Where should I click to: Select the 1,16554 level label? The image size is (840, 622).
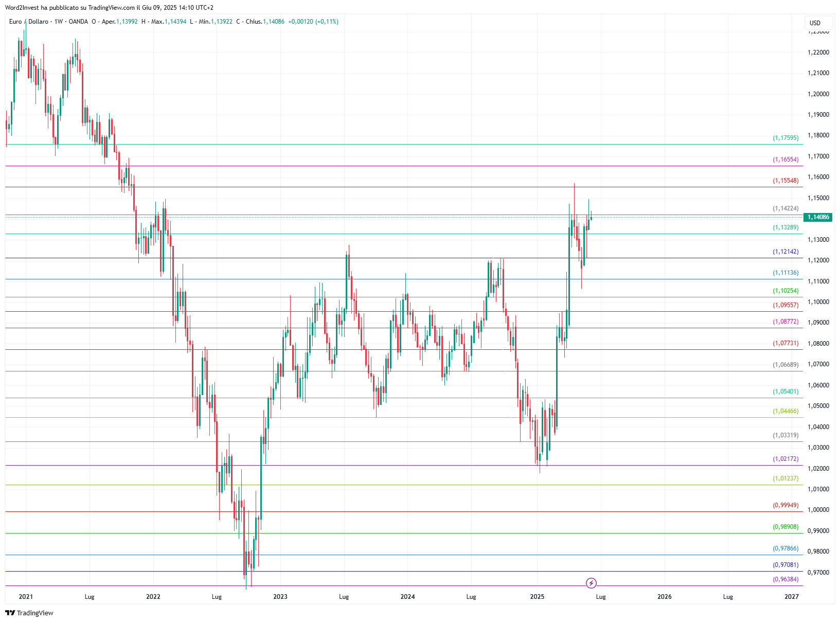click(x=785, y=159)
